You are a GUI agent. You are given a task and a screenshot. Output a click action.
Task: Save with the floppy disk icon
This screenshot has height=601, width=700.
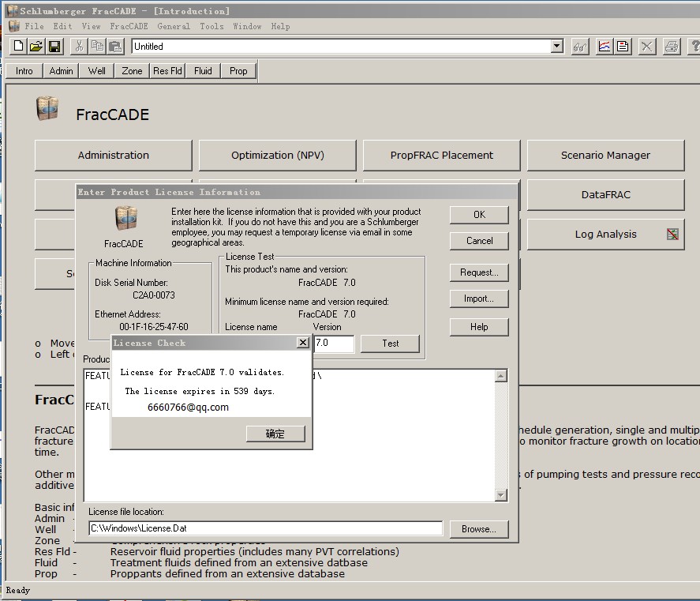(54, 47)
